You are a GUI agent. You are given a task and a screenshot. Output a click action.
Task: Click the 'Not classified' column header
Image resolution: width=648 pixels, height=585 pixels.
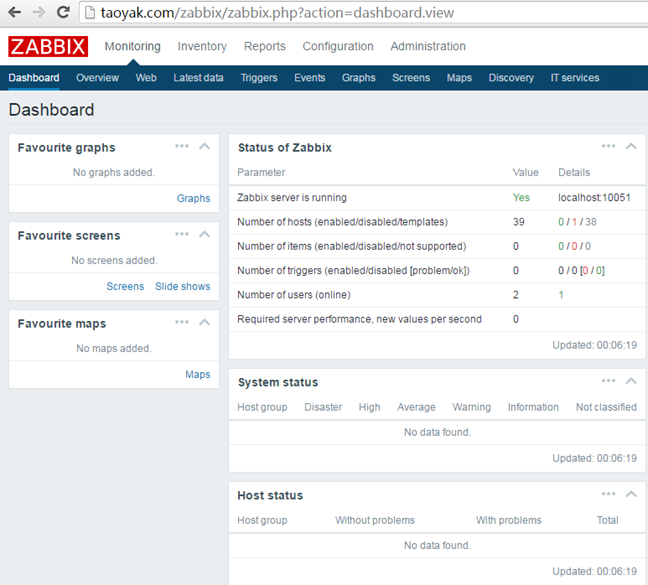coord(606,407)
